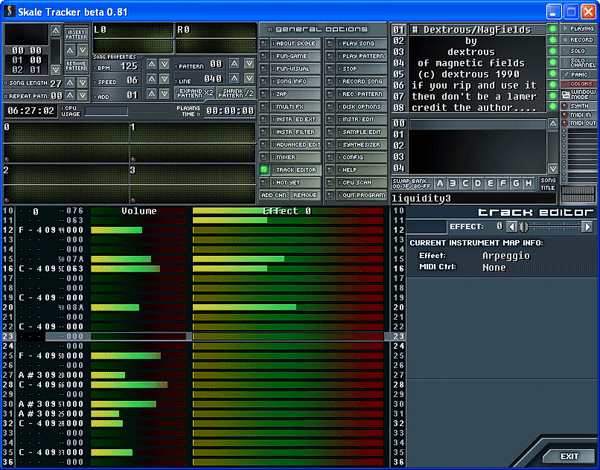Click the Effect slider handle in track editor
Viewport: 600px width, 470px height.
[x=524, y=227]
